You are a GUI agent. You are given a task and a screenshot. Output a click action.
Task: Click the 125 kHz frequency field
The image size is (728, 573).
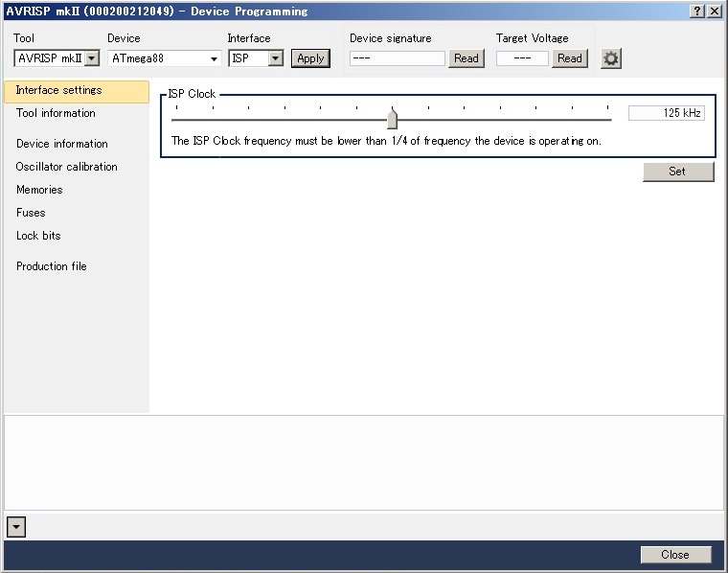click(x=667, y=113)
